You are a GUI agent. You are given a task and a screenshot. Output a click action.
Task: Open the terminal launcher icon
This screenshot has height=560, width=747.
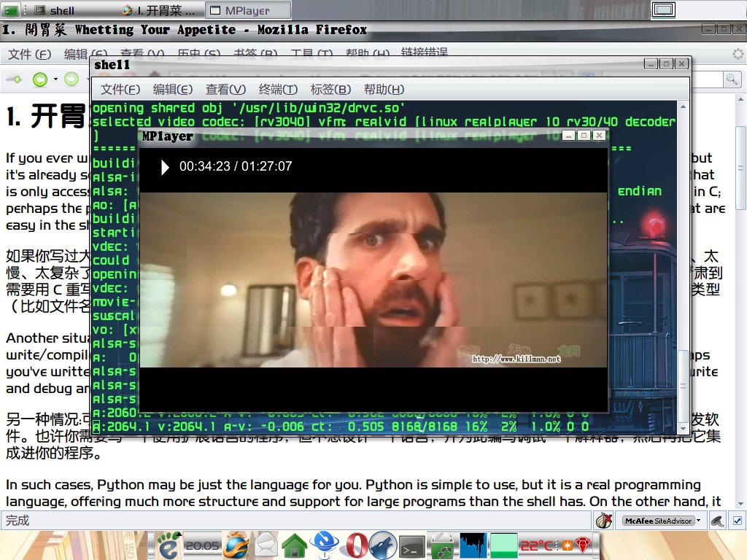411,545
